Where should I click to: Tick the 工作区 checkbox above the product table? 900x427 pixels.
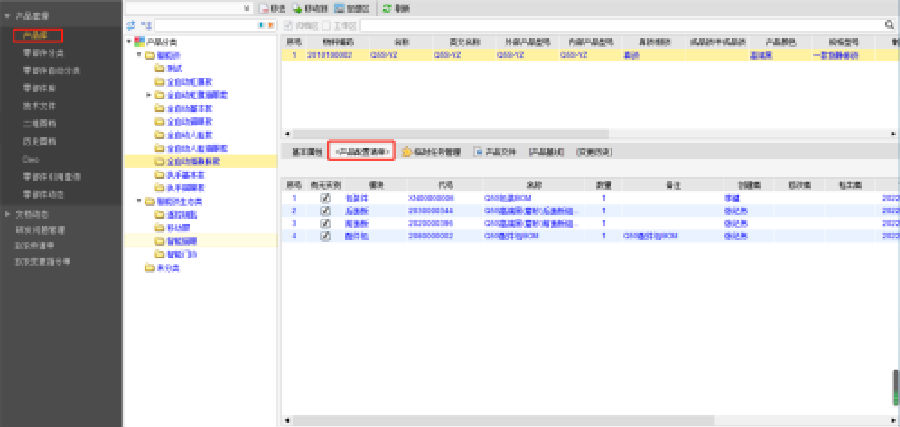324,24
